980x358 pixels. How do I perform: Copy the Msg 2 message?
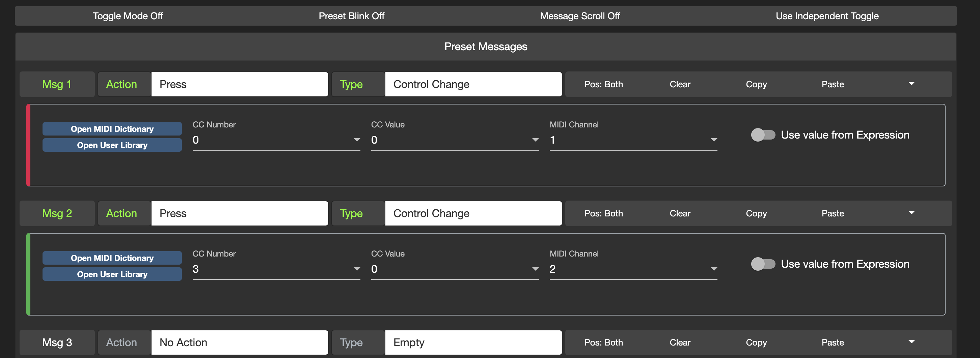pyautogui.click(x=756, y=214)
